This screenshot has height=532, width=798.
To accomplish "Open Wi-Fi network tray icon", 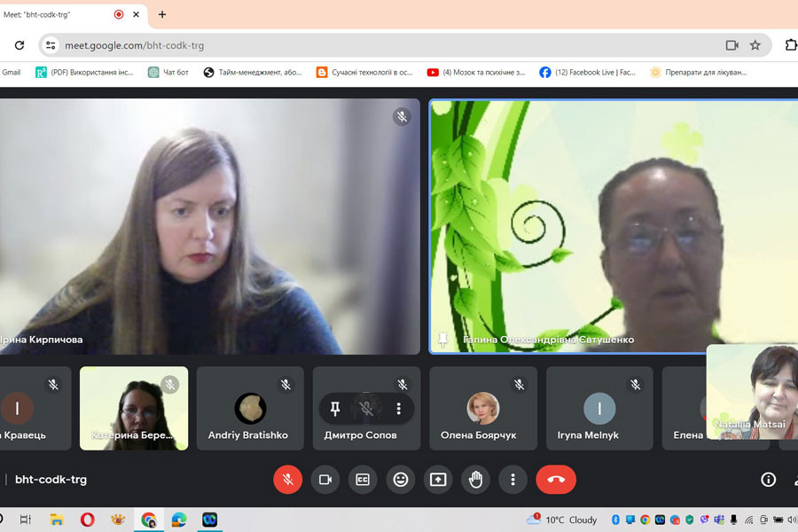I will tap(749, 520).
